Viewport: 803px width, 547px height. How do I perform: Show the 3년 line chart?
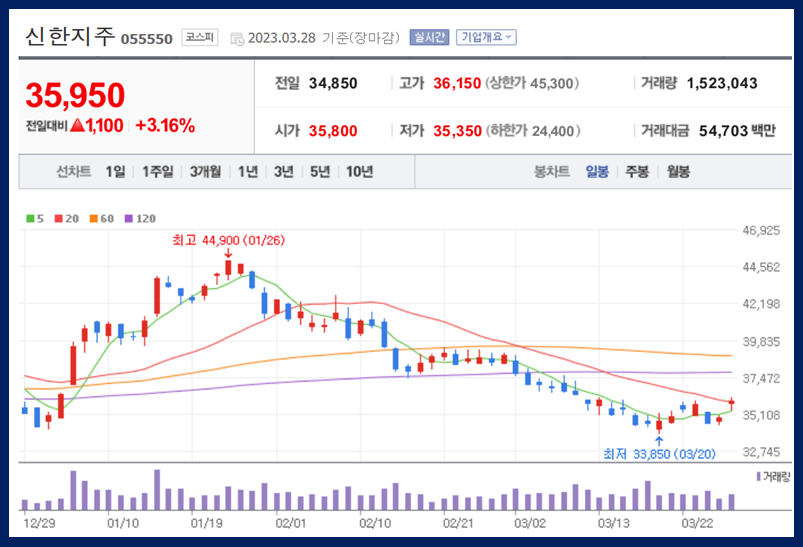284,172
